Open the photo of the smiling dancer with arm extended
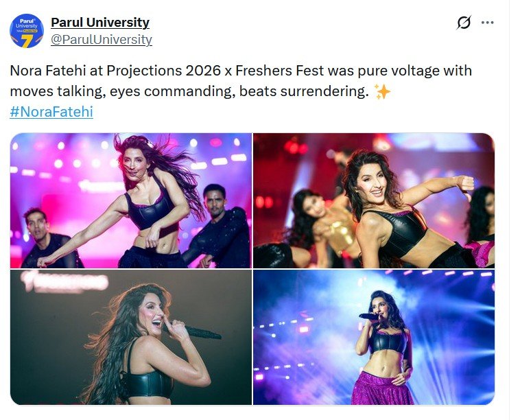Screen dimensions: 520x420 (374, 200)
